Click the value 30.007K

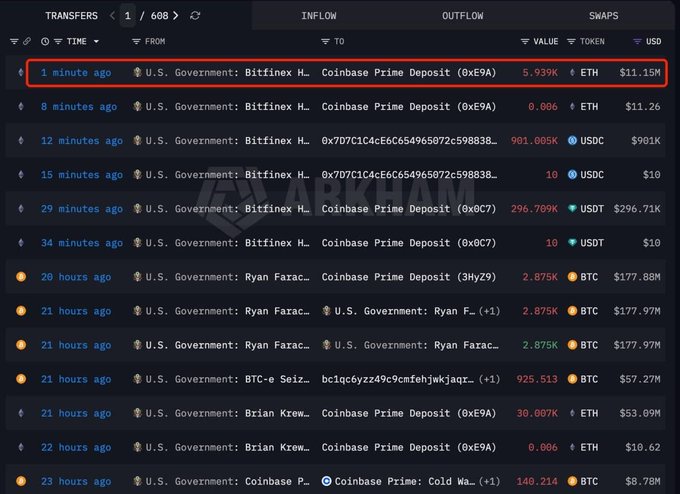pyautogui.click(x=537, y=413)
